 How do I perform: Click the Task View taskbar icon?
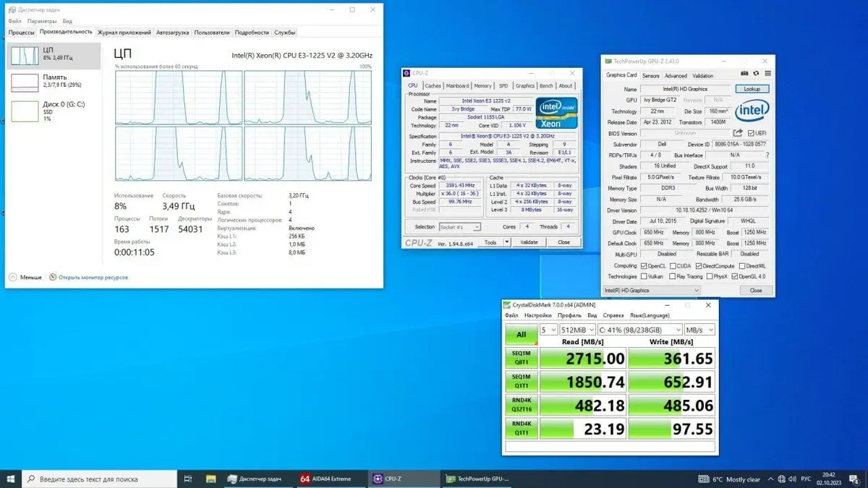[188, 479]
